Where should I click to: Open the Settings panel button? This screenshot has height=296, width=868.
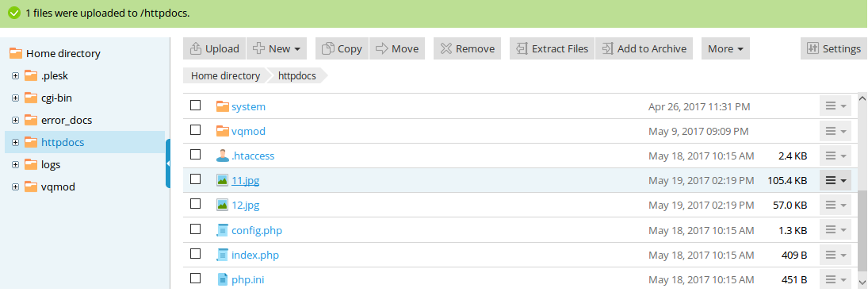click(834, 48)
